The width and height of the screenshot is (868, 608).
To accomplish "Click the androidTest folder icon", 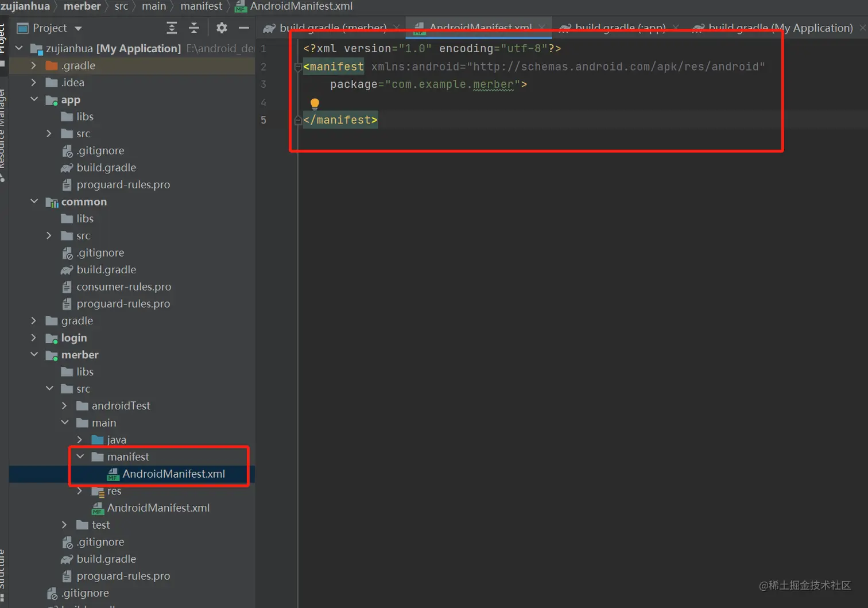I will 82,406.
